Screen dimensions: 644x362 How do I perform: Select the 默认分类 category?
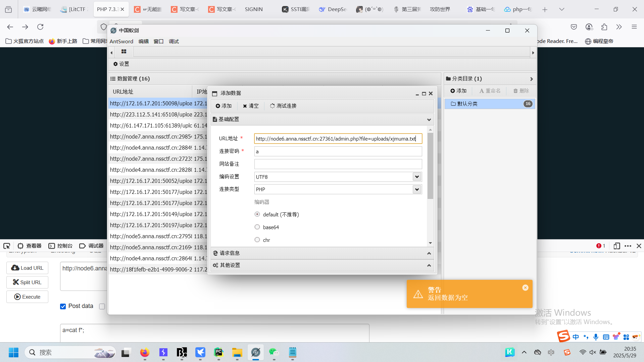490,104
